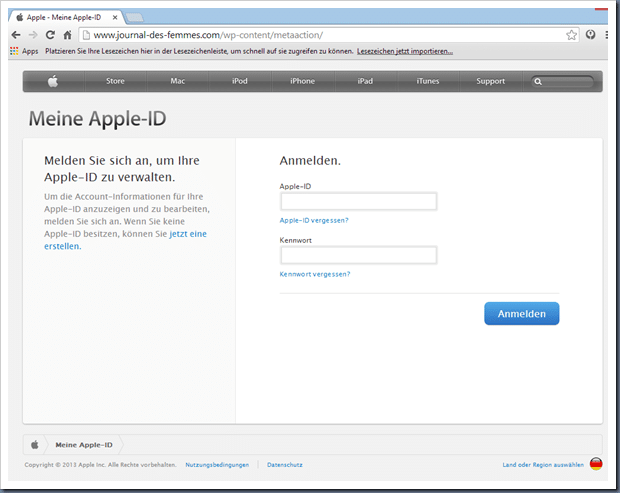This screenshot has height=493, width=620.
Task: Click 'Meine Apple-ID' breadcrumb
Action: [x=84, y=445]
